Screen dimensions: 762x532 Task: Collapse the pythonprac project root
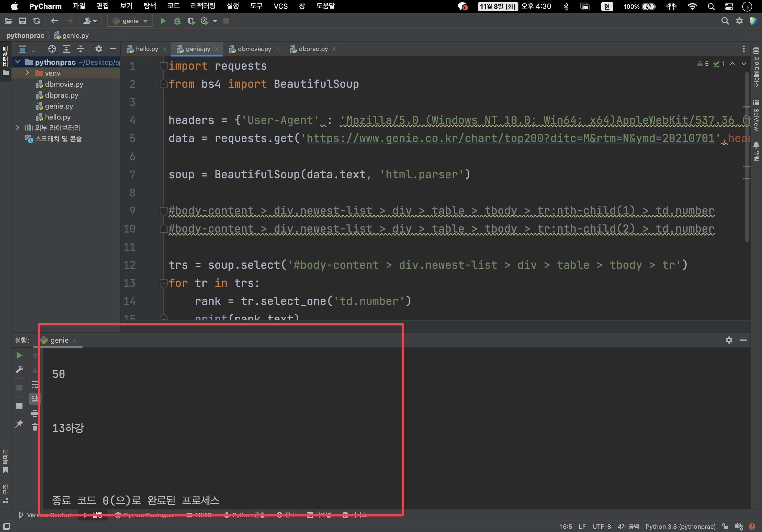(x=18, y=62)
